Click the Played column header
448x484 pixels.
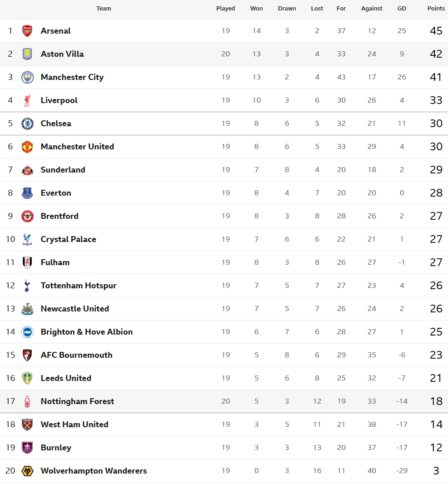pyautogui.click(x=225, y=9)
